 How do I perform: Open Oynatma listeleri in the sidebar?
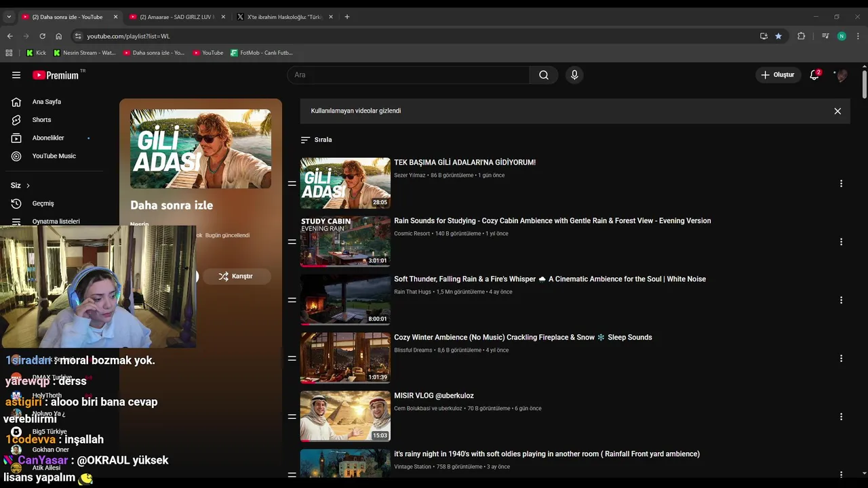56,221
